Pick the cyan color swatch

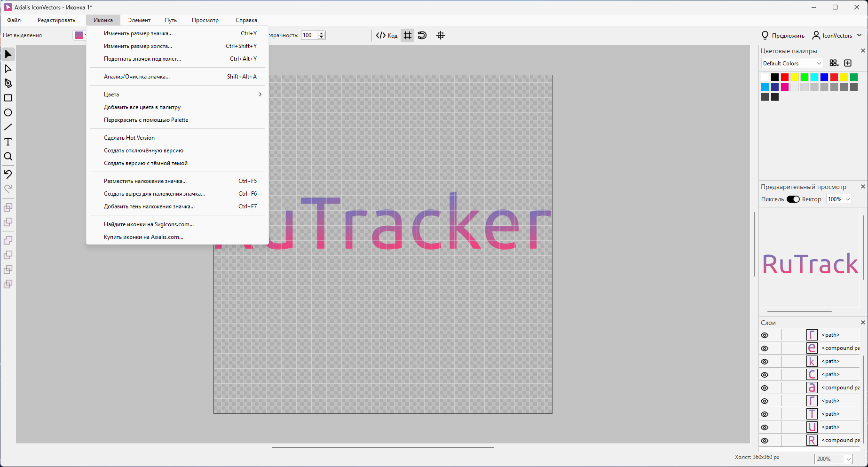pyautogui.click(x=814, y=77)
